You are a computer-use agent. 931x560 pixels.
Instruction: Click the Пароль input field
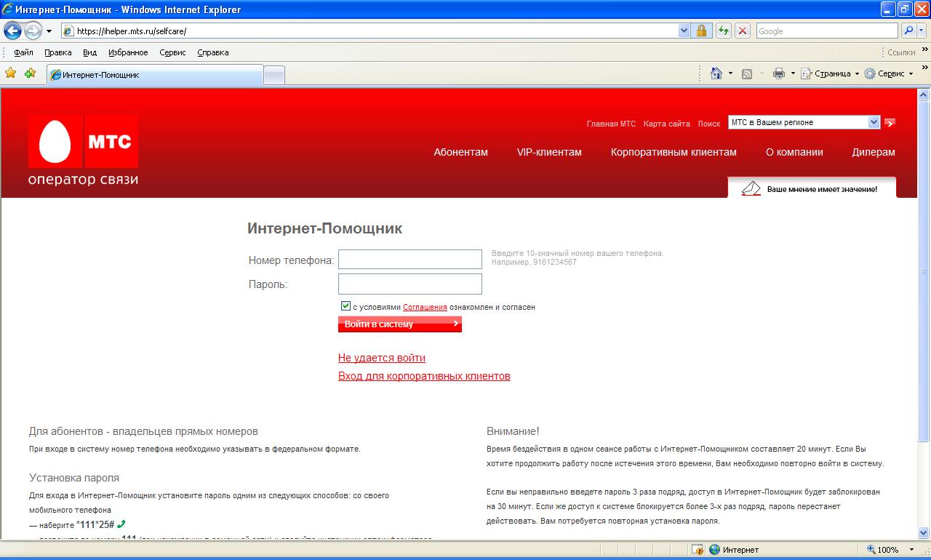(x=410, y=284)
